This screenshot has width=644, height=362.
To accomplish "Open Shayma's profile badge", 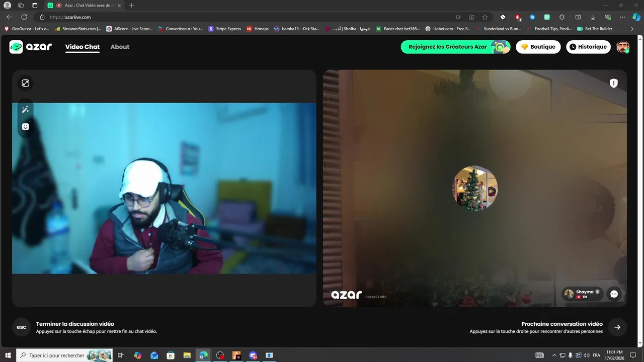I will pyautogui.click(x=583, y=294).
